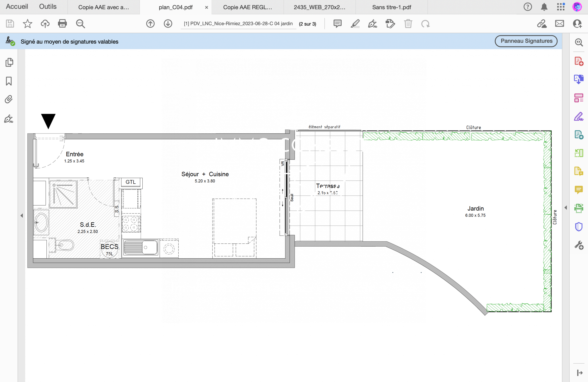Click the rotate/redo arrow icon

[x=425, y=24]
